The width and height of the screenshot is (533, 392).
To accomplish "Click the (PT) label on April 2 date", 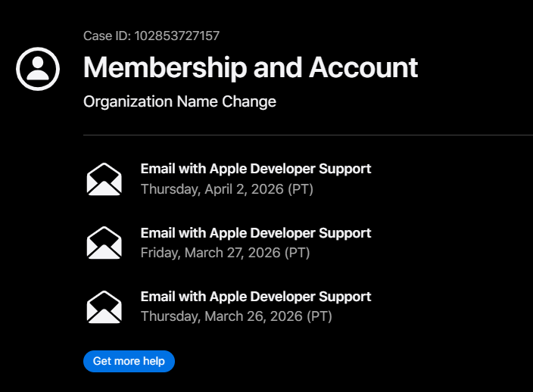I will 299,188.
